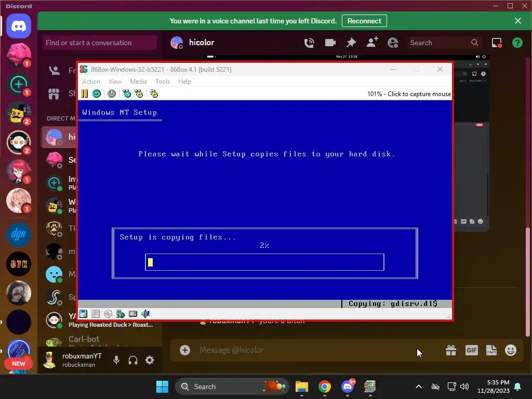Toggle the user profile panel icon
The height and width of the screenshot is (399, 532).
pyautogui.click(x=393, y=43)
